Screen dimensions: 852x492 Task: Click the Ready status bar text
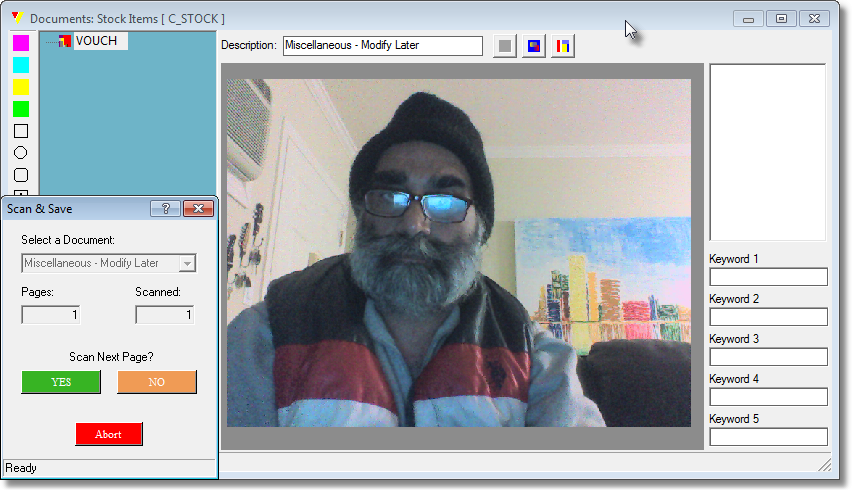[21, 468]
